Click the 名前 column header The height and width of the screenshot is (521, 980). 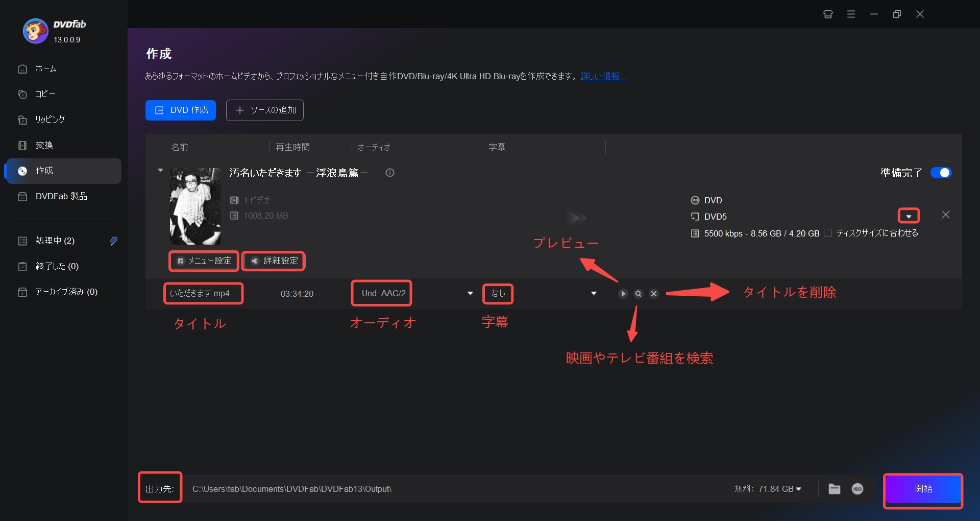coord(180,147)
